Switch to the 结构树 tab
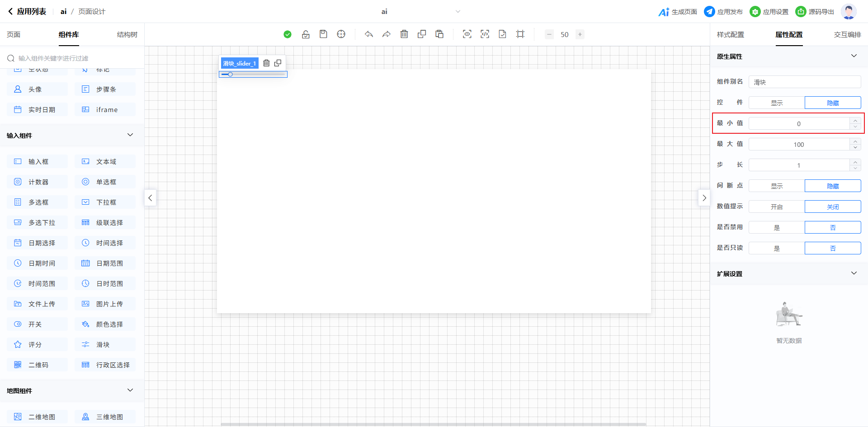The image size is (868, 427). coord(127,35)
